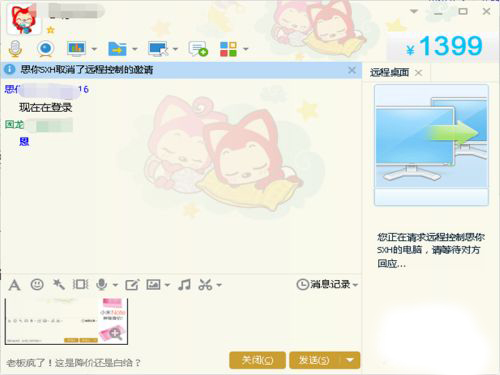Click the send file folder icon
This screenshot has height=375, width=500.
(x=117, y=49)
